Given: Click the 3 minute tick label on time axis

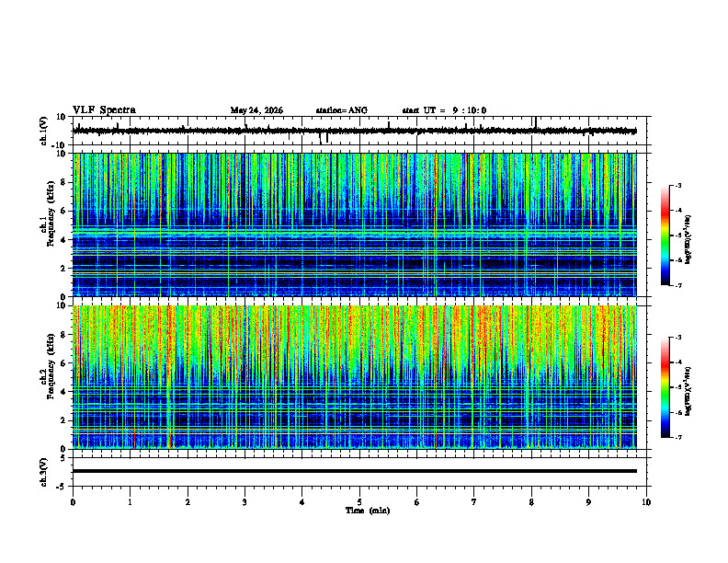Looking at the screenshot, I should [x=245, y=502].
